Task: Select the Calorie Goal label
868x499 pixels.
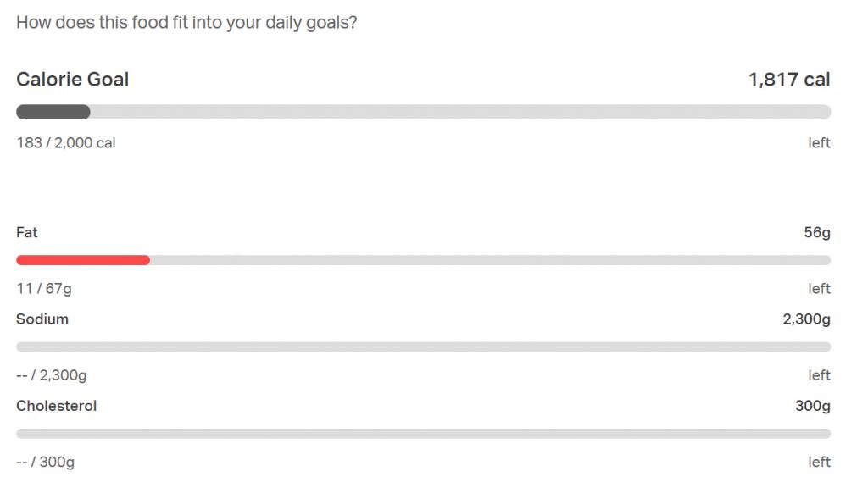Action: click(x=73, y=80)
